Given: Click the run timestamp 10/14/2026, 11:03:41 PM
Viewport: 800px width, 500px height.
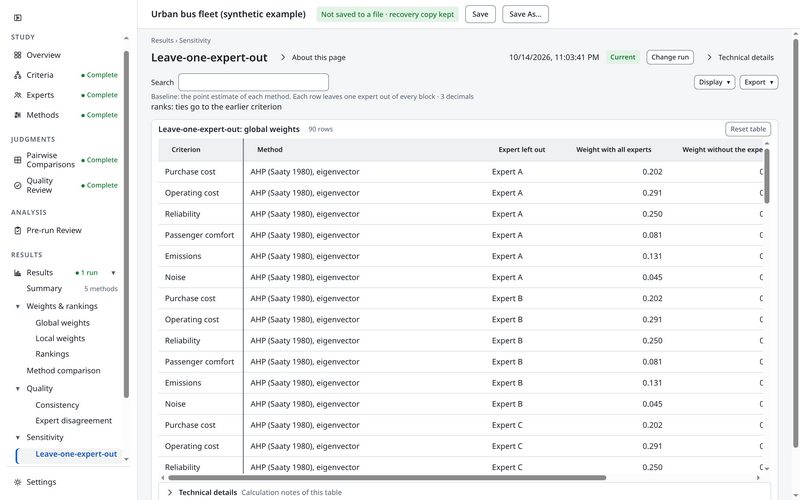Looking at the screenshot, I should pyautogui.click(x=554, y=57).
